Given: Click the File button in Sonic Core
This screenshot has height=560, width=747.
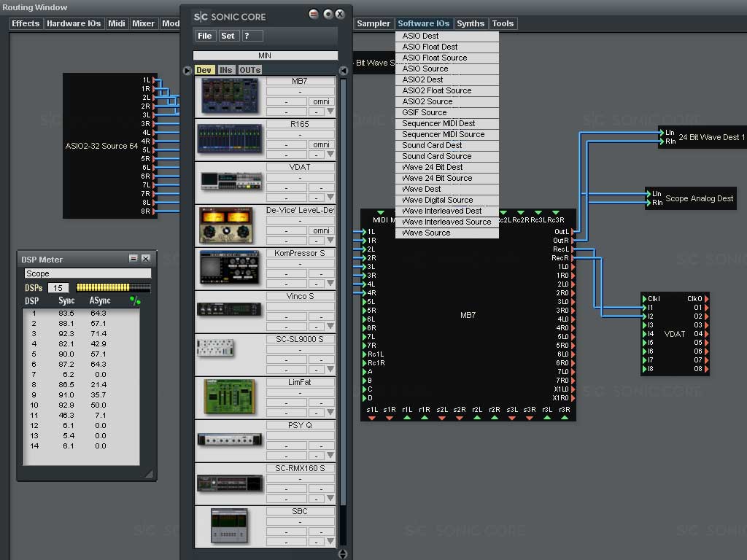Looking at the screenshot, I should pyautogui.click(x=205, y=36).
